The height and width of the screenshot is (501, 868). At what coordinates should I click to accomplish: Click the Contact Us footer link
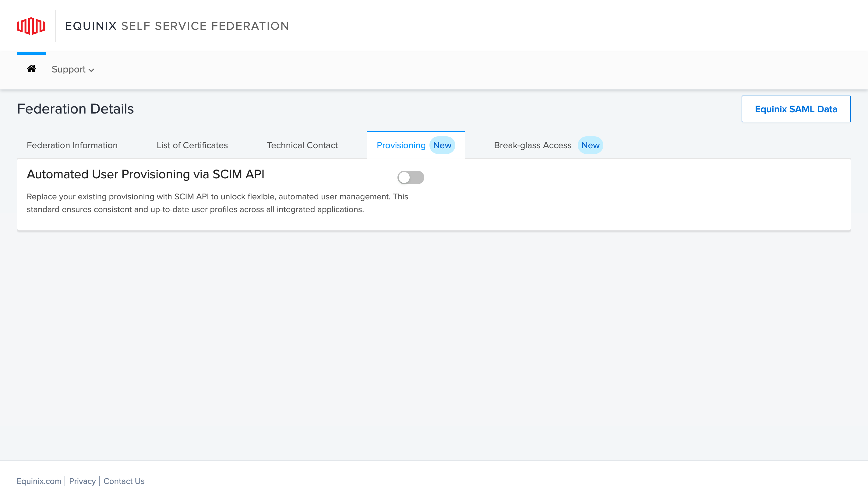[124, 481]
